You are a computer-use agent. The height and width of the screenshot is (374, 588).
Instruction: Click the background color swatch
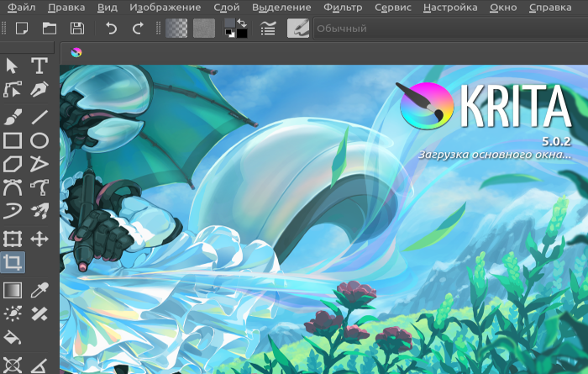[x=242, y=34]
